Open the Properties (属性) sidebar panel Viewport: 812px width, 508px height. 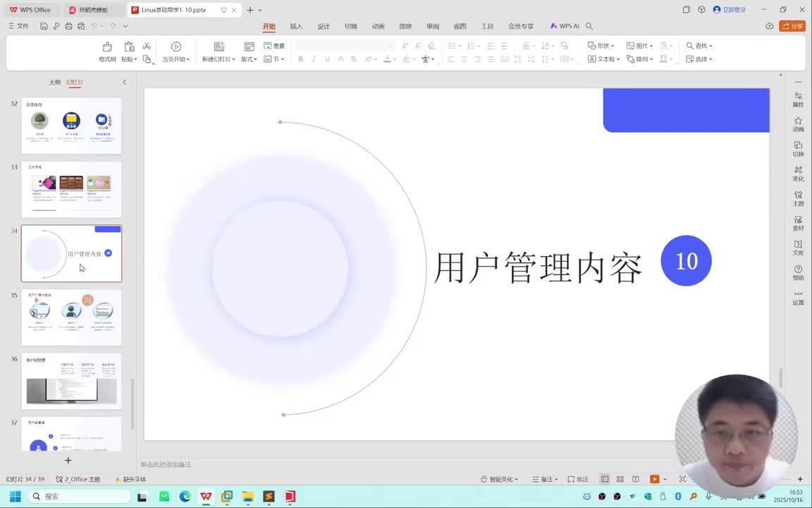click(x=798, y=99)
